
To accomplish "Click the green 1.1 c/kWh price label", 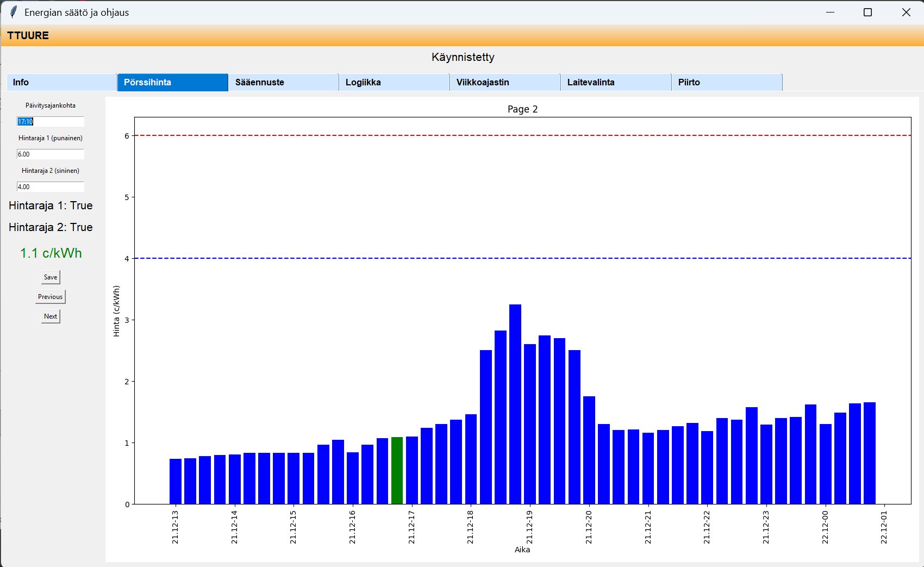I will coord(51,253).
